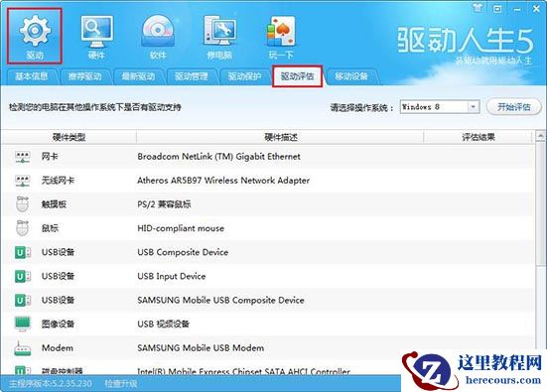Image resolution: width=547 pixels, height=392 pixels.
Task: Select the PS/2 兼容鼠标 entry
Action: point(164,204)
